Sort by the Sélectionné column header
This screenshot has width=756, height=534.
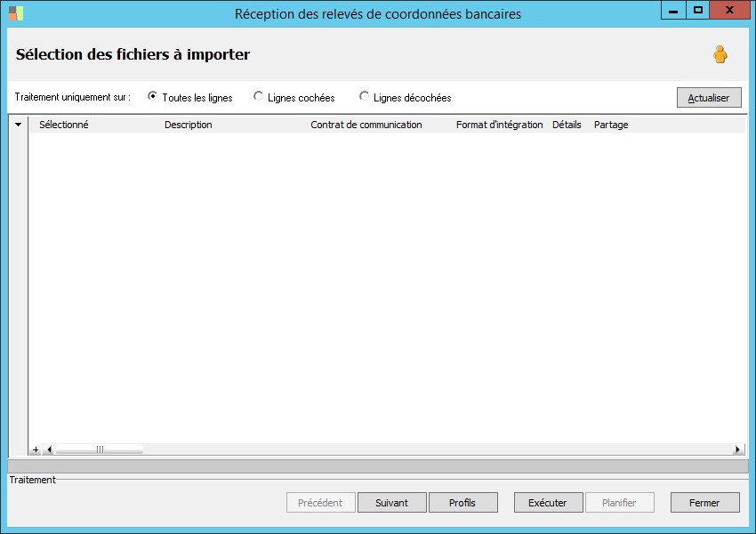point(64,125)
